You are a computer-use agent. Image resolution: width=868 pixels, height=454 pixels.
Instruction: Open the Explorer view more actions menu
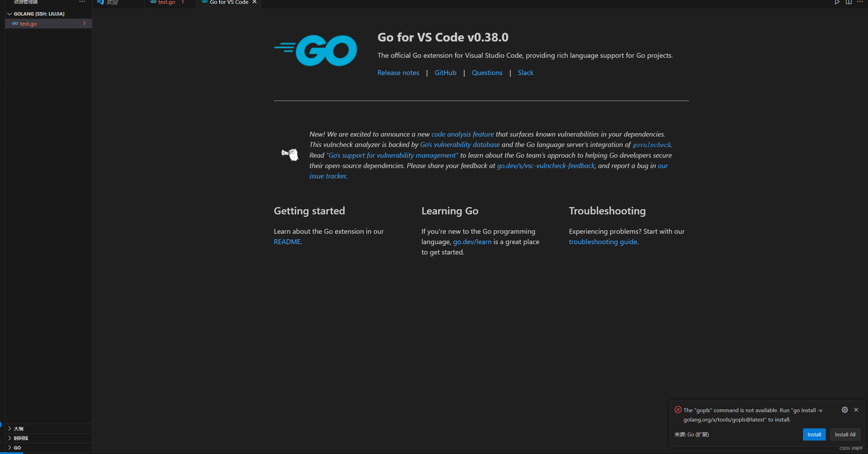(82, 2)
